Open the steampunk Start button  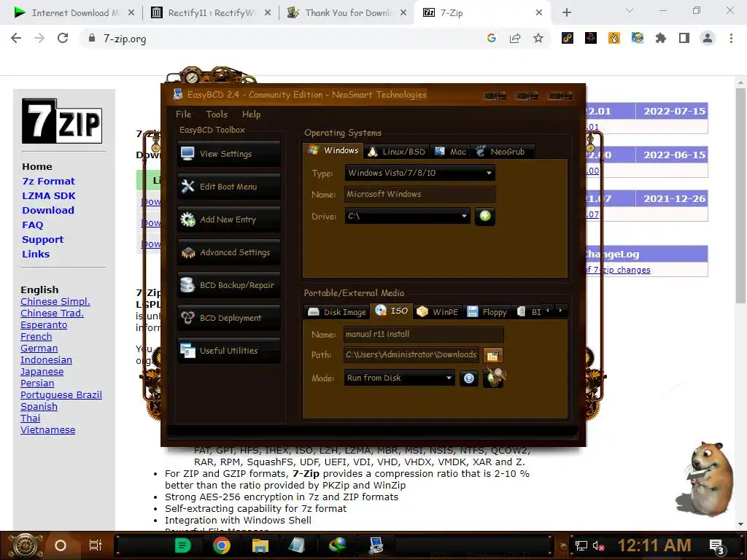click(x=26, y=545)
